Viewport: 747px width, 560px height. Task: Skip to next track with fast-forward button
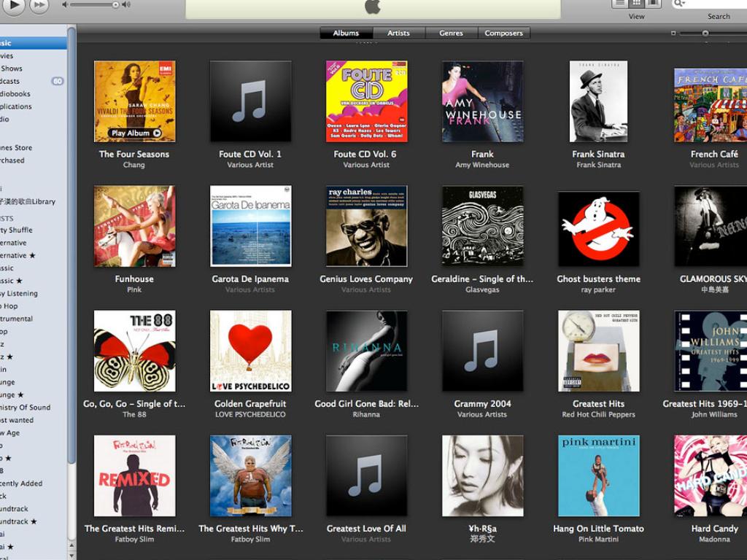point(39,5)
